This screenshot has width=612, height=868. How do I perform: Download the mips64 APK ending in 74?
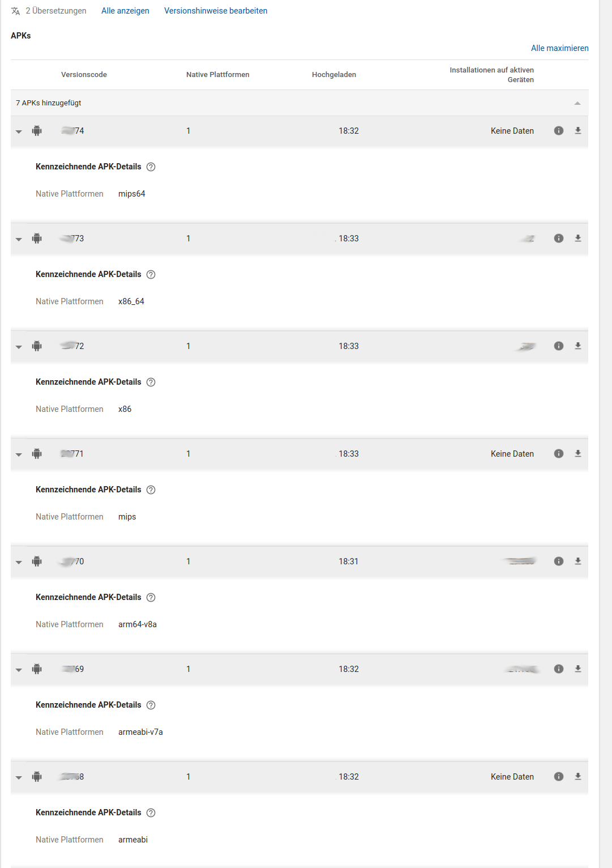coord(578,131)
